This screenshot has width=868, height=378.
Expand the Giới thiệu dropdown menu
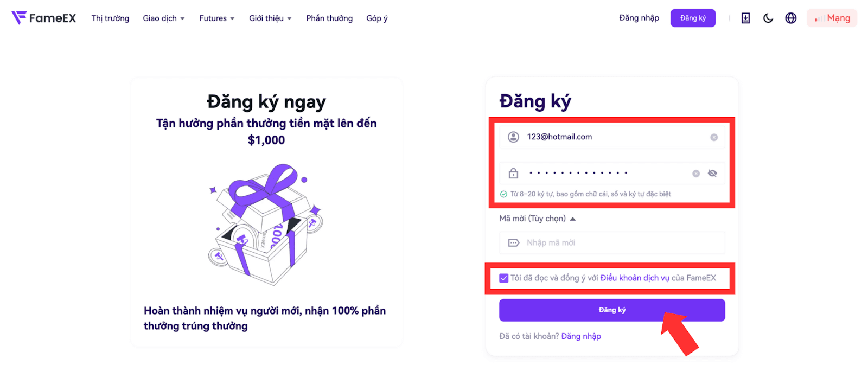click(x=270, y=18)
